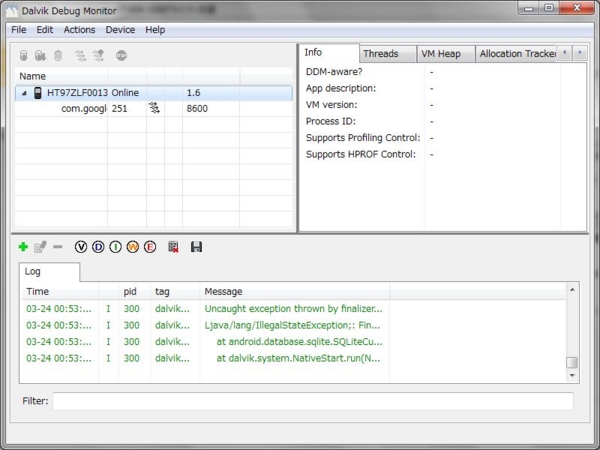Image resolution: width=600 pixels, height=450 pixels.
Task: Select the HT97ZLF0013 device row
Action: pyautogui.click(x=153, y=93)
